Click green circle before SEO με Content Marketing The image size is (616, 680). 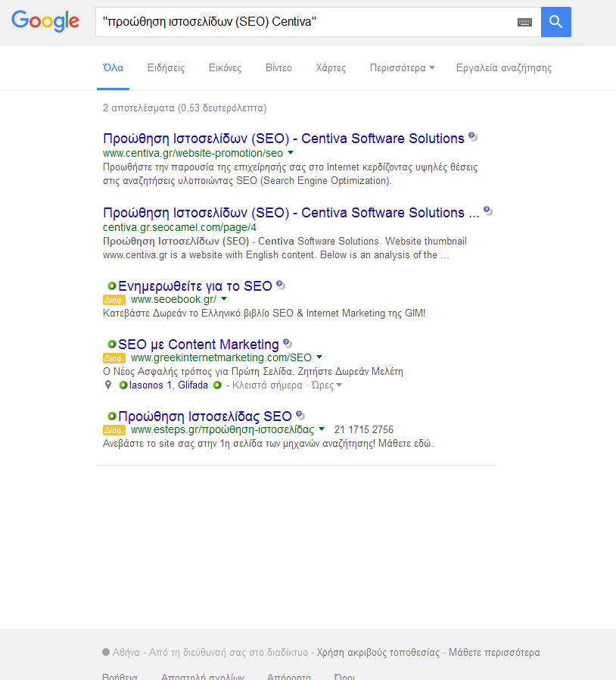coord(112,344)
